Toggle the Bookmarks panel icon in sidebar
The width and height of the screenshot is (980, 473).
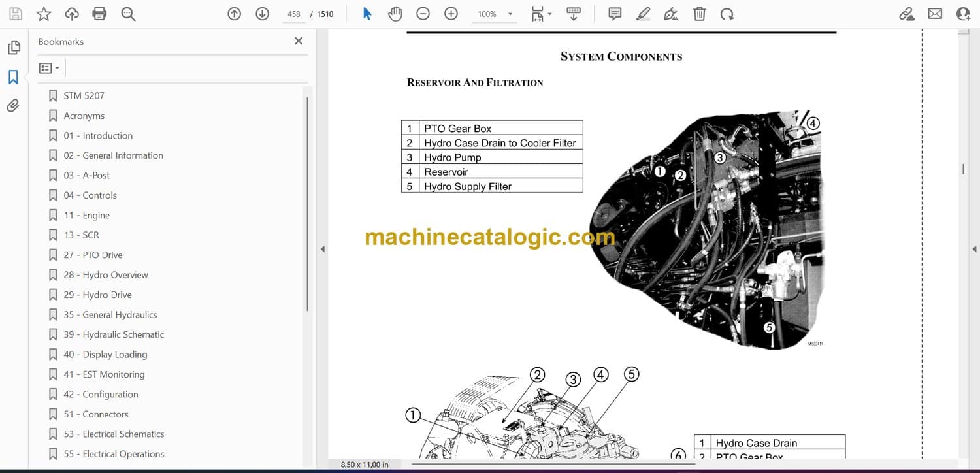[x=13, y=77]
